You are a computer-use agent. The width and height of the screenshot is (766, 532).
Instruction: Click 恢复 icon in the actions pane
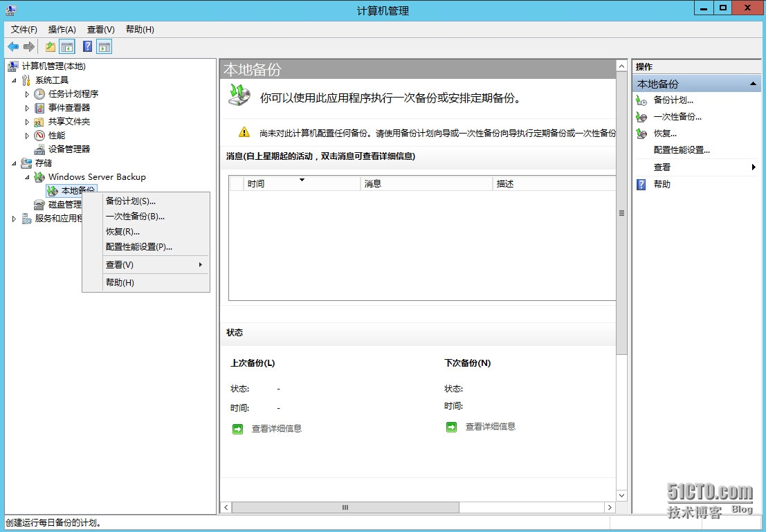tap(641, 134)
